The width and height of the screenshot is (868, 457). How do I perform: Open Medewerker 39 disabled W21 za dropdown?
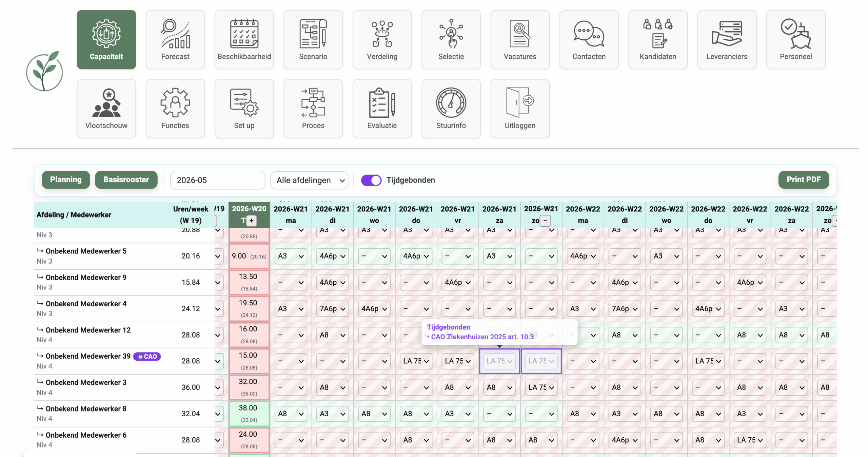pos(499,361)
